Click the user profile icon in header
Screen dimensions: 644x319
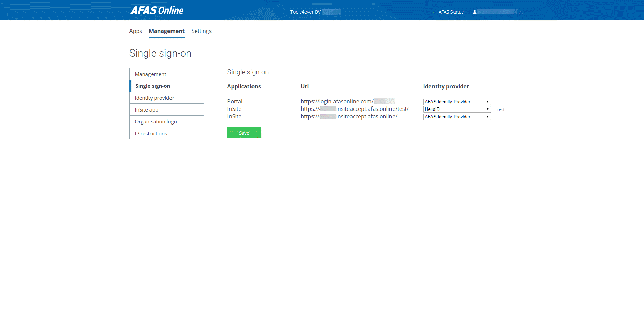click(475, 12)
